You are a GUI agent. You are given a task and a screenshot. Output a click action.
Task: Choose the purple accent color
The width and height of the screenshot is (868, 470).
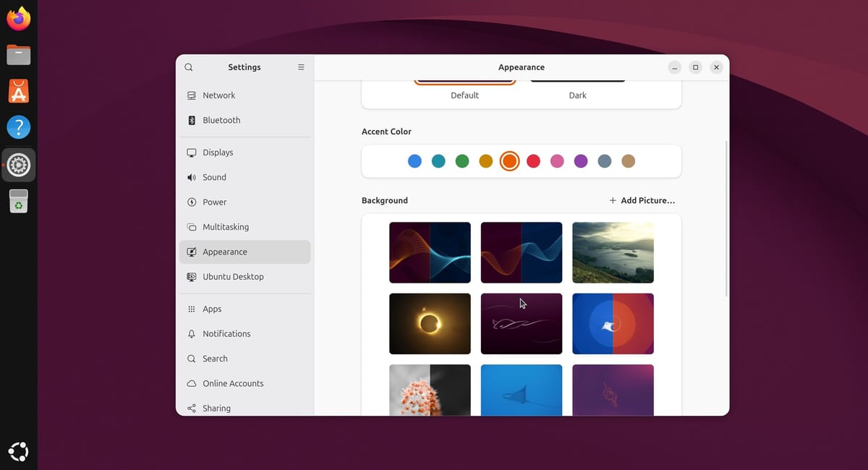click(x=581, y=161)
